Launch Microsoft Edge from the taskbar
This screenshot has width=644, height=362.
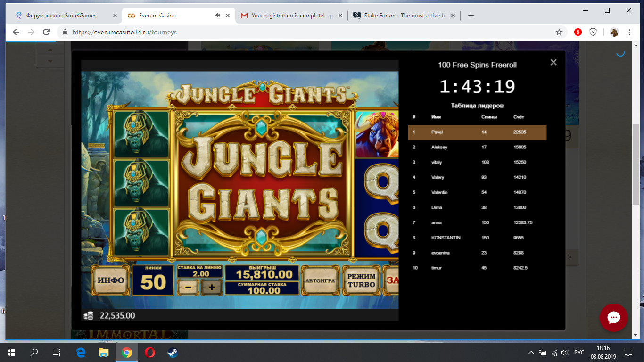[x=81, y=352]
